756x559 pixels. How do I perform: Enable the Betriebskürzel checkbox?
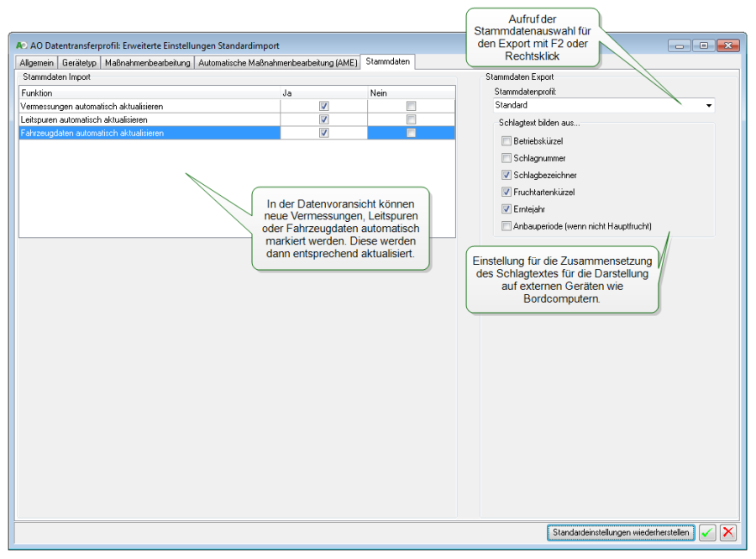[x=506, y=141]
